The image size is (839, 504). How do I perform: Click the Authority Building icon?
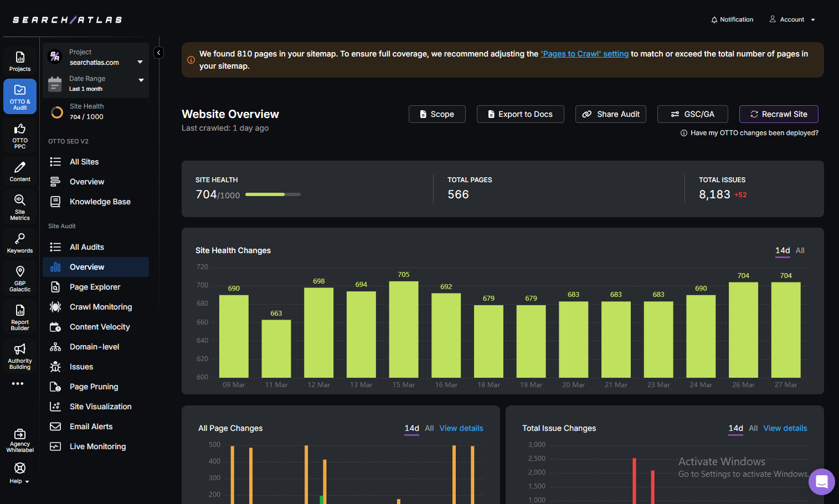point(20,351)
